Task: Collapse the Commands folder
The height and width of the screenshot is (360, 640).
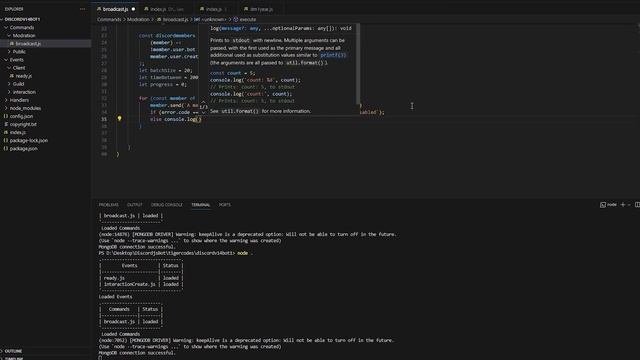Action: coord(6,27)
